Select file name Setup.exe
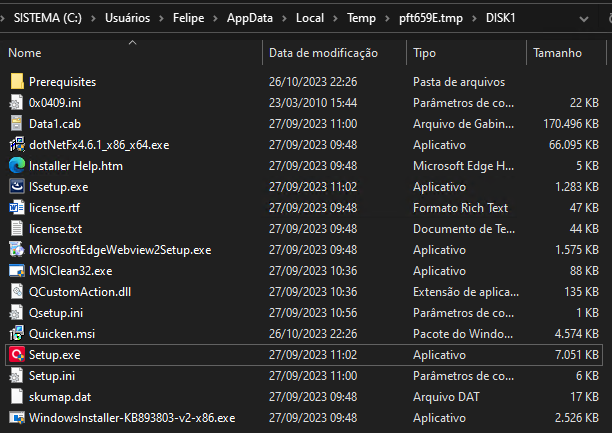The image size is (612, 433). point(55,355)
